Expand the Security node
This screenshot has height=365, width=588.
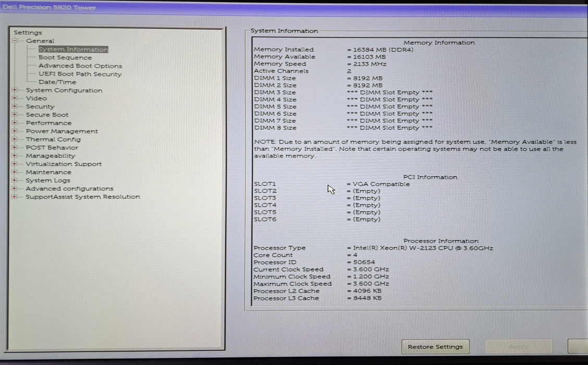point(15,106)
